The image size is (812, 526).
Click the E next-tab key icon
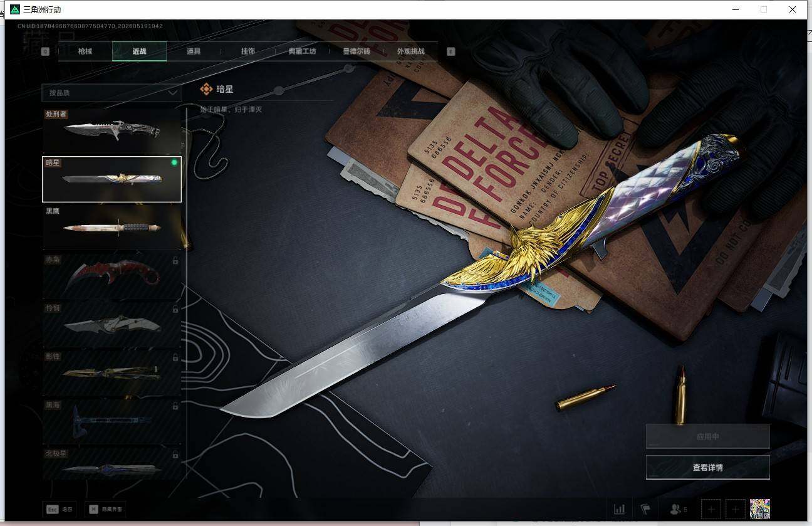(x=450, y=51)
